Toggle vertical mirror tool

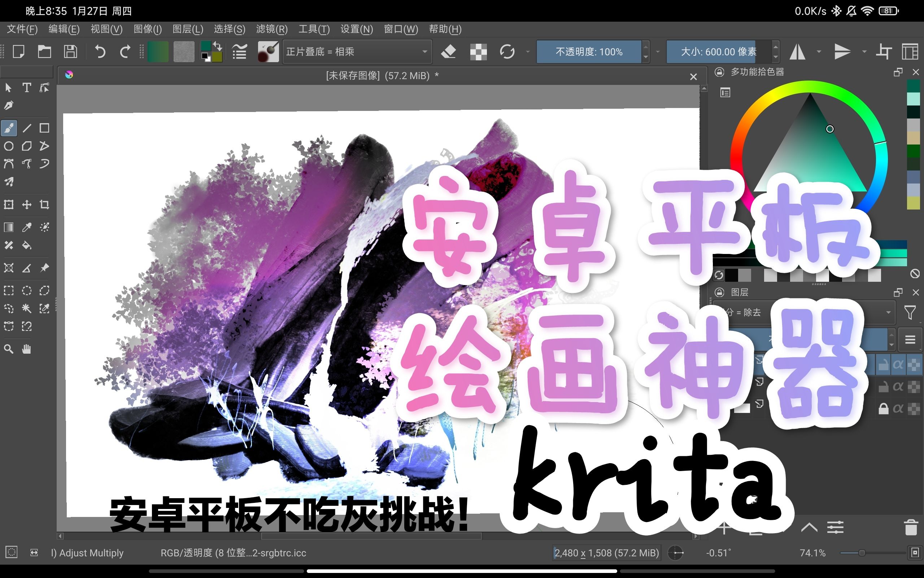click(842, 51)
